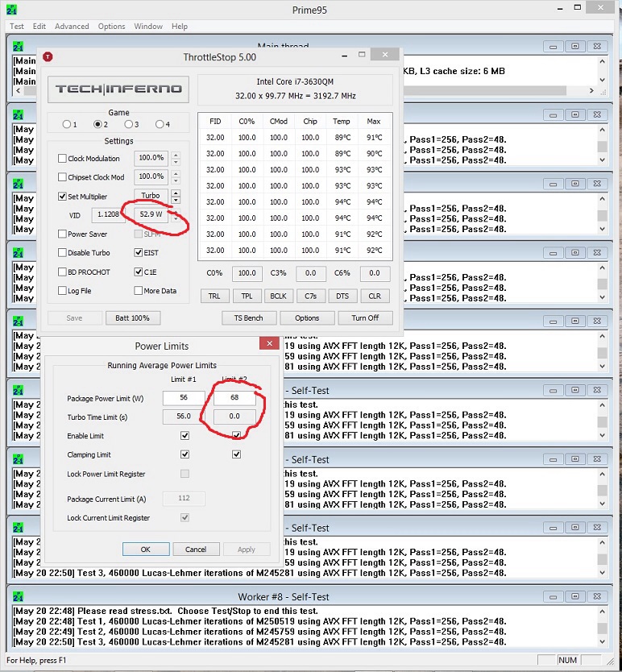Open the Advanced menu in Prime95
622x672 pixels.
click(72, 26)
